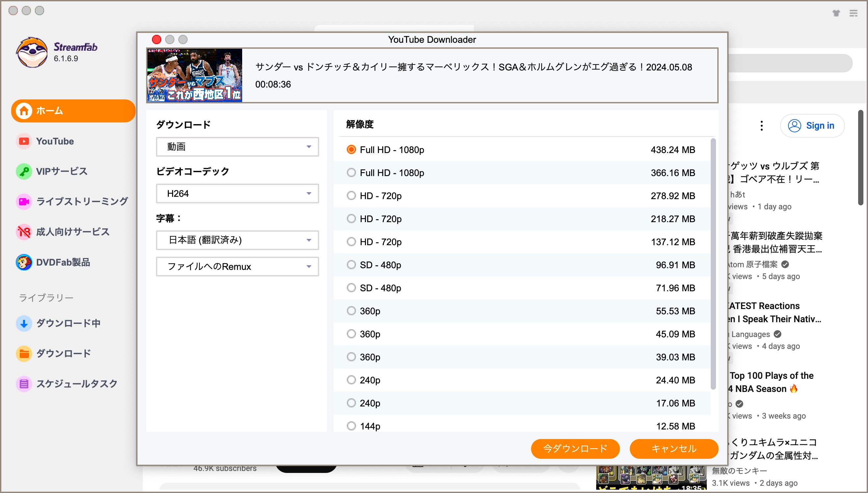
Task: Open the ファイルへのRemux dropdown
Action: tap(237, 267)
